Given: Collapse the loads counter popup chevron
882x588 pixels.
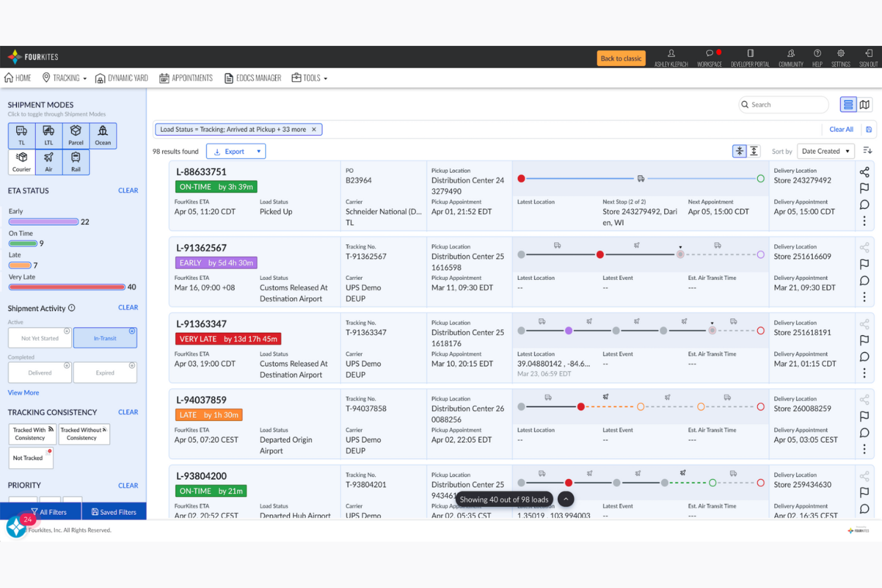Looking at the screenshot, I should (x=566, y=499).
